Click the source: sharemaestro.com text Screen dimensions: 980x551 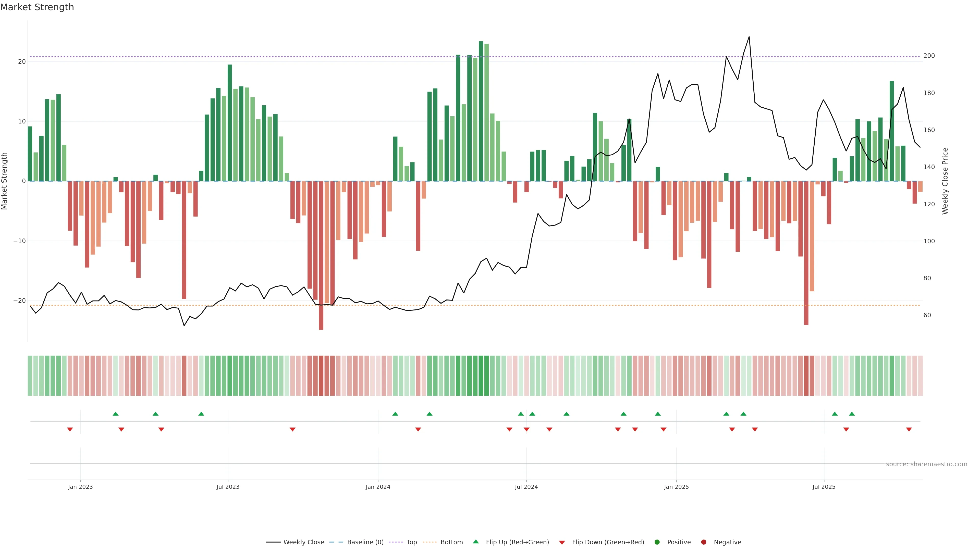pos(926,464)
